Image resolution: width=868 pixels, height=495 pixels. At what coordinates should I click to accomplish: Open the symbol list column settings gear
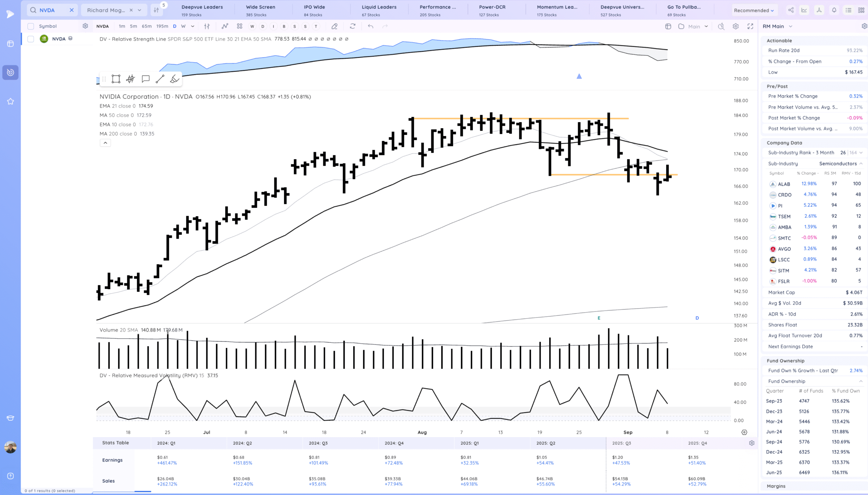point(85,26)
